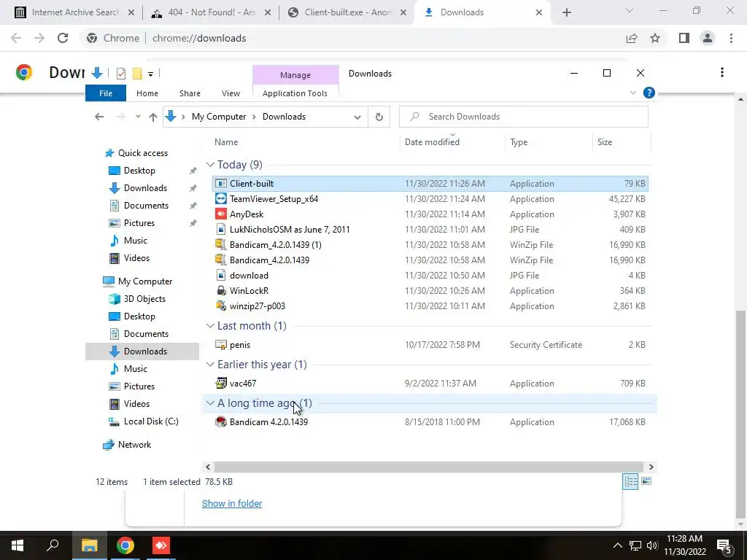Open downloads page more actions menu
This screenshot has width=747, height=560.
pyautogui.click(x=722, y=72)
